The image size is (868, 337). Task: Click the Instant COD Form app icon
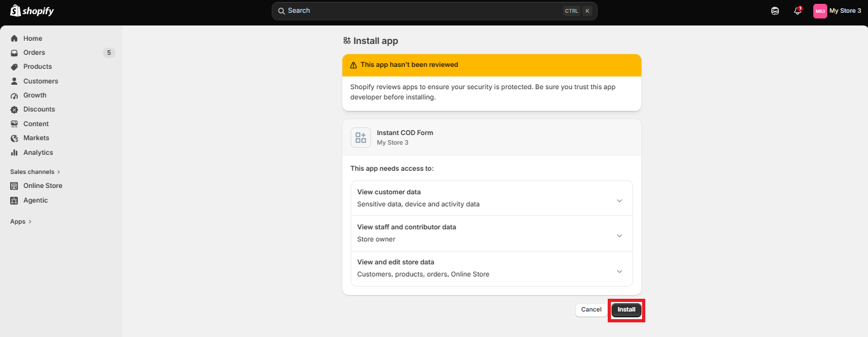361,138
